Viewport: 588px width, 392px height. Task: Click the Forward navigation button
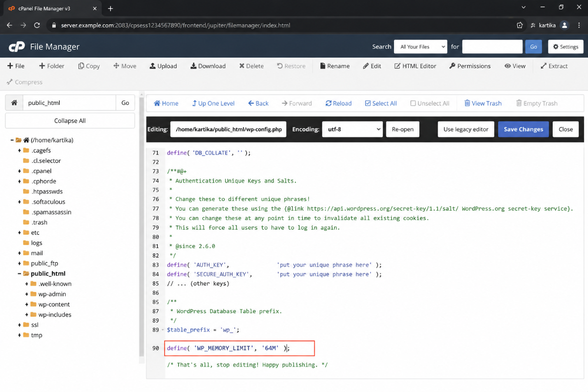297,103
